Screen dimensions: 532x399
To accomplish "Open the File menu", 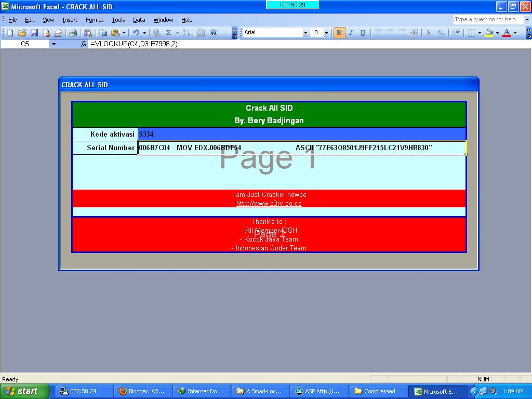I will tap(12, 20).
